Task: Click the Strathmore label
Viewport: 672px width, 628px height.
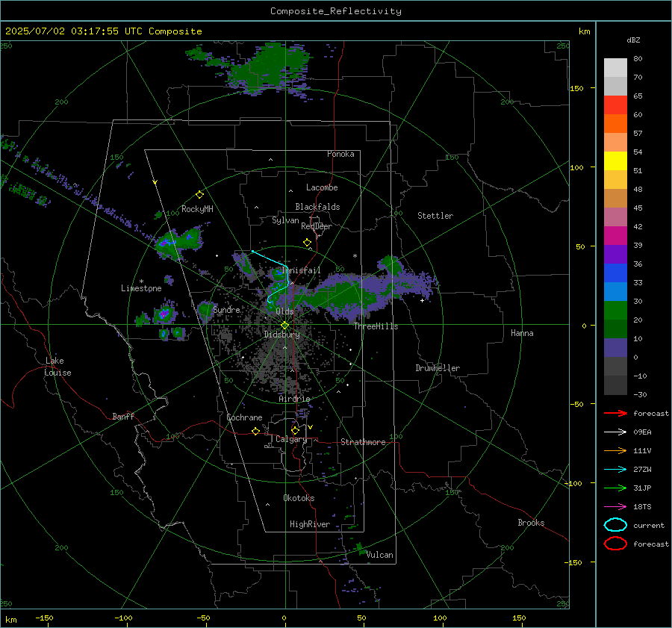Action: pyautogui.click(x=363, y=442)
